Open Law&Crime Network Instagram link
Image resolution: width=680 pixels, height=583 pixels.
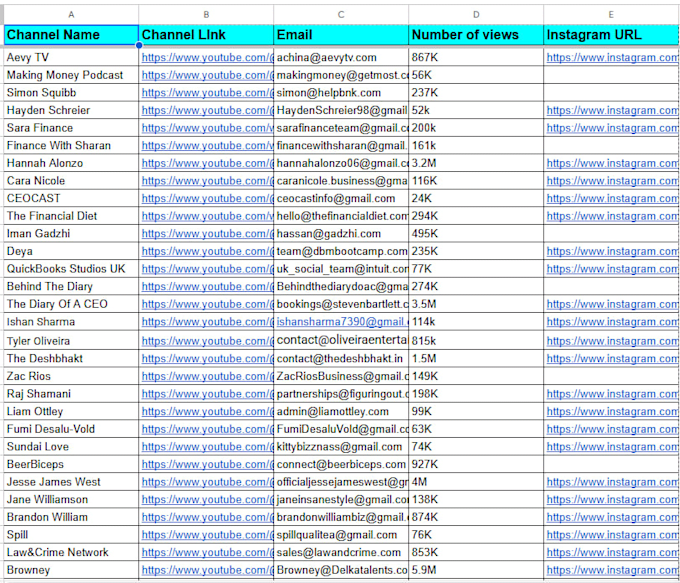(x=612, y=552)
